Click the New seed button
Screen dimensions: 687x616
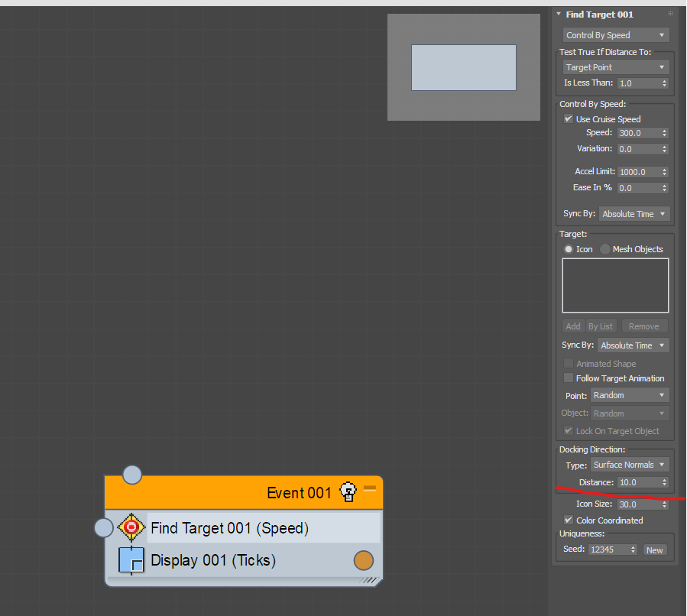(654, 550)
